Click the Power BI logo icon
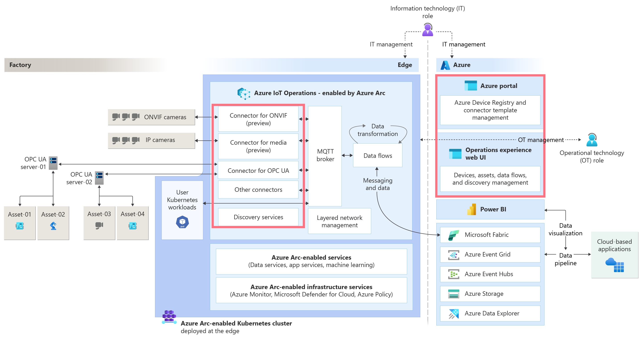This screenshot has height=340, width=644. pyautogui.click(x=472, y=209)
